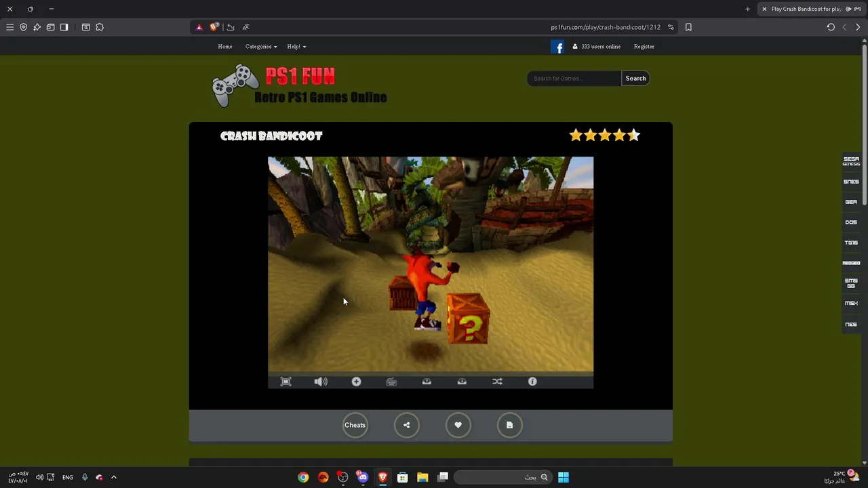Click the plus circle emulator icon
Viewport: 868px width, 488px height.
356,382
